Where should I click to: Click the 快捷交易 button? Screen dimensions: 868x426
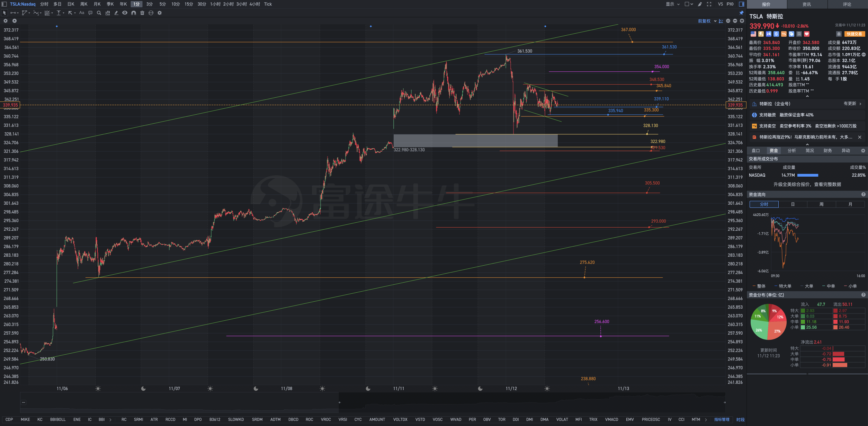pos(854,34)
